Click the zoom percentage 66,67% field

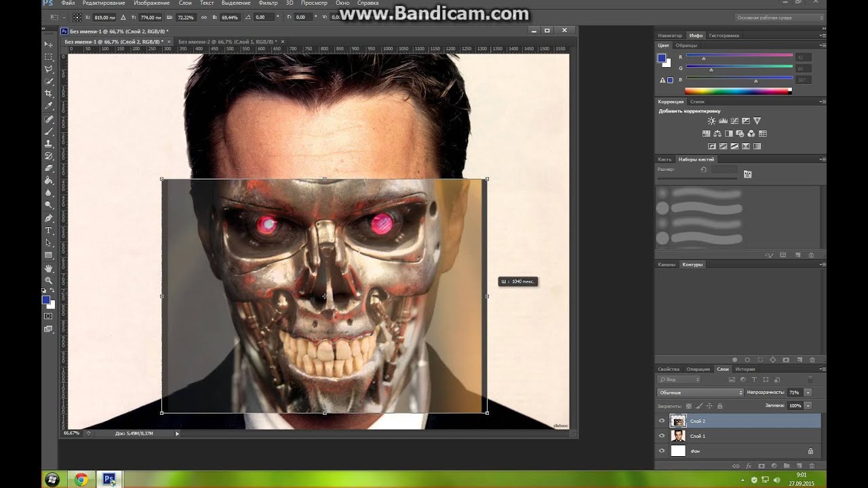[71, 433]
